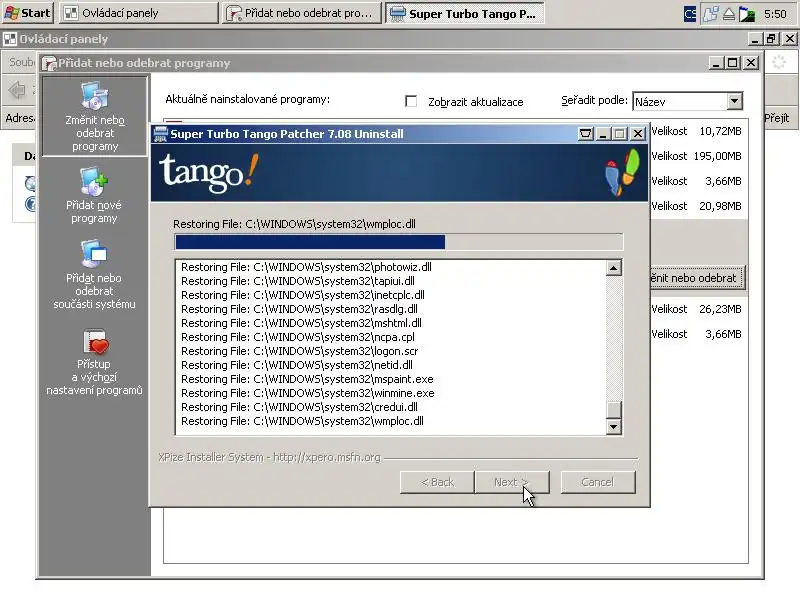
Task: Select Změnit nebo odebrat programy sidebar icon
Action: tap(94, 117)
